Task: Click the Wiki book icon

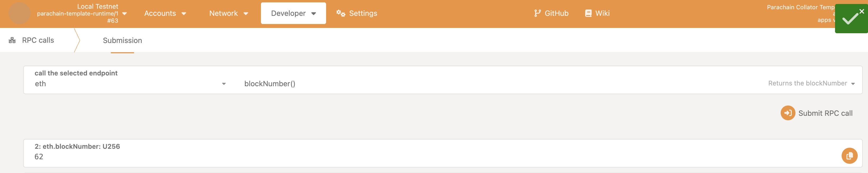Action: click(x=588, y=13)
